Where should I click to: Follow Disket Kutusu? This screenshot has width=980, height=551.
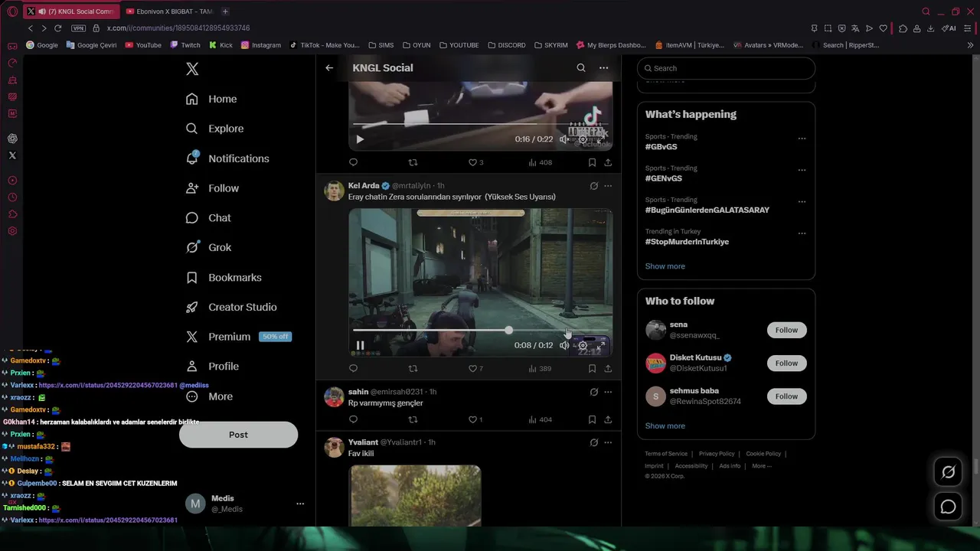(x=786, y=363)
